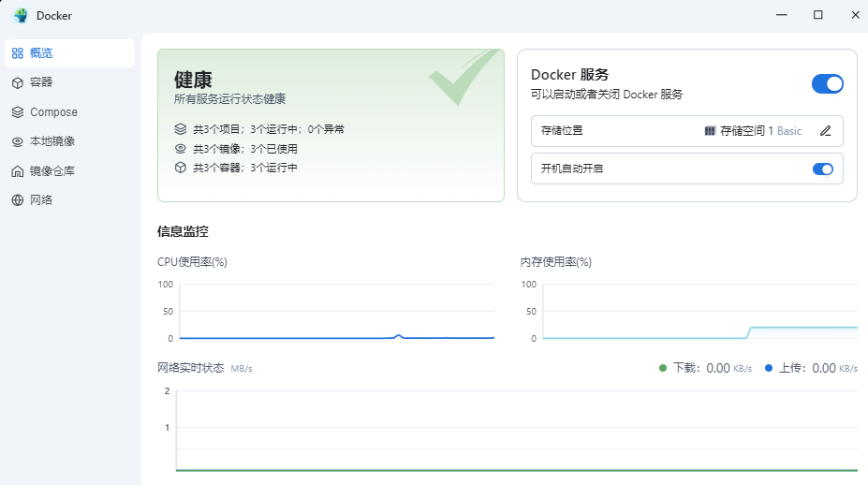The width and height of the screenshot is (868, 485).
Task: Minimize the Docker window
Action: [782, 15]
